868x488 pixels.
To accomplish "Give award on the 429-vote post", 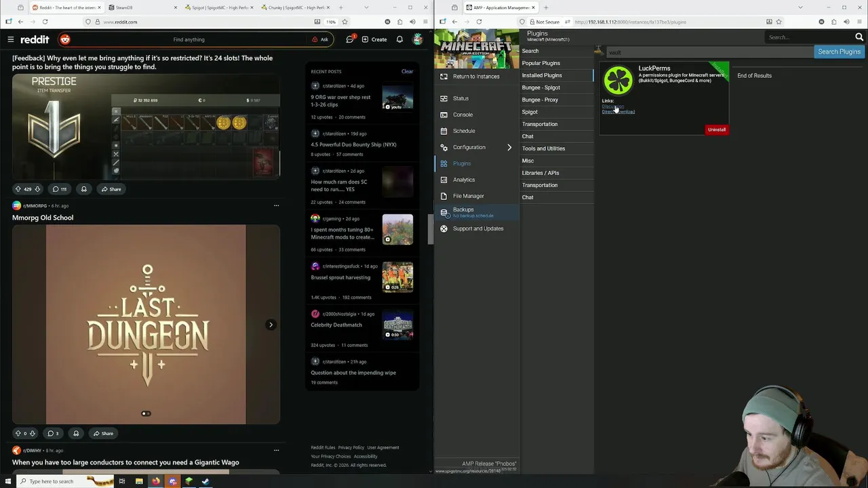I will pyautogui.click(x=84, y=189).
